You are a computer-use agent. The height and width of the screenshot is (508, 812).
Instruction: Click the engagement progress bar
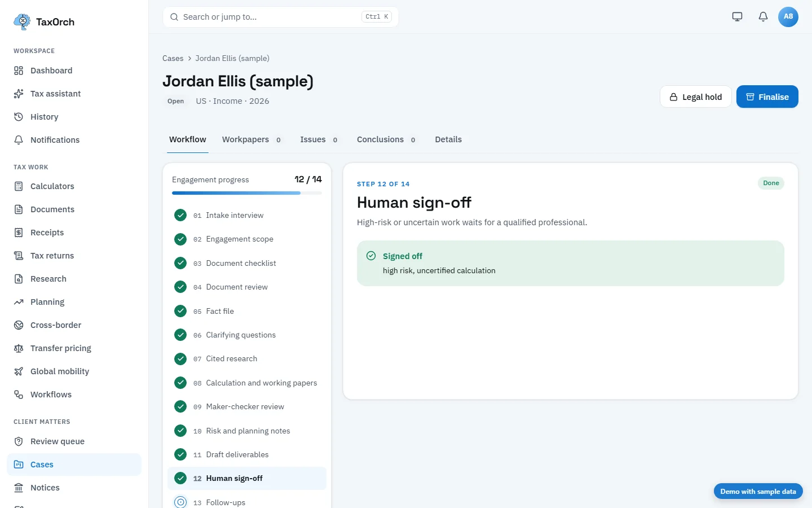coord(247,193)
